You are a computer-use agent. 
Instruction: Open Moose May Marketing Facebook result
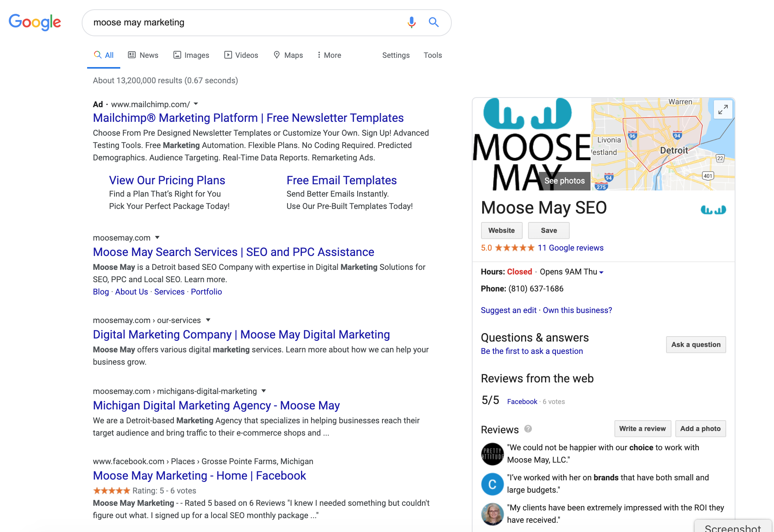pos(199,476)
